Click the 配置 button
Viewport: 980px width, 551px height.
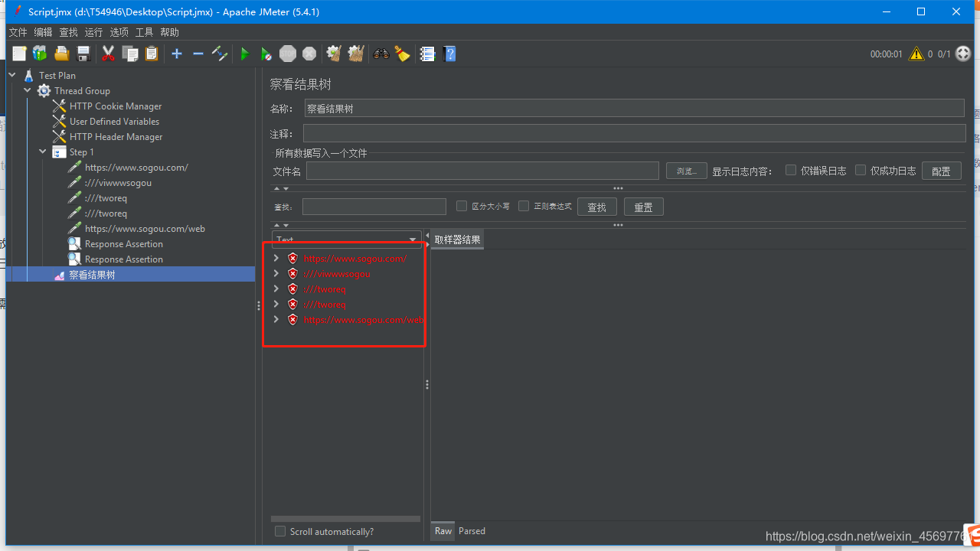[941, 171]
